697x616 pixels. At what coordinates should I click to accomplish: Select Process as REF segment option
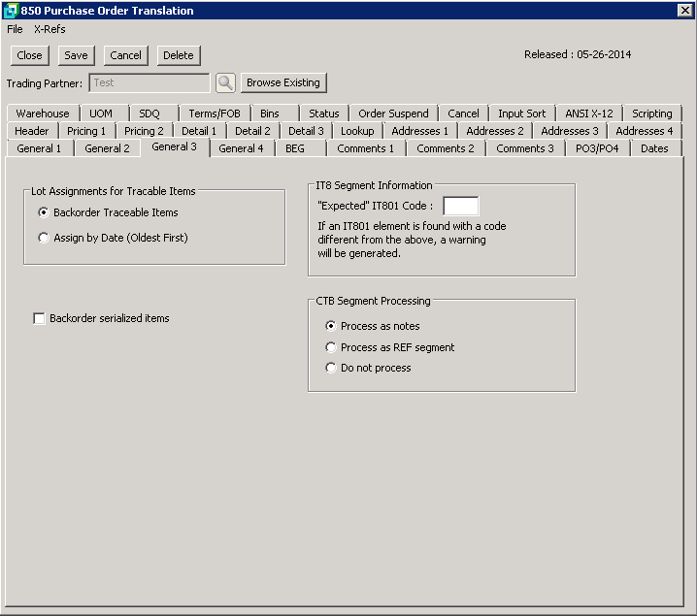point(331,347)
